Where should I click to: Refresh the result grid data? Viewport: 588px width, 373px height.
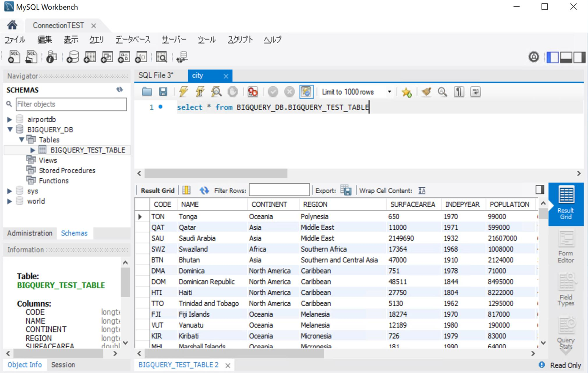coord(204,190)
